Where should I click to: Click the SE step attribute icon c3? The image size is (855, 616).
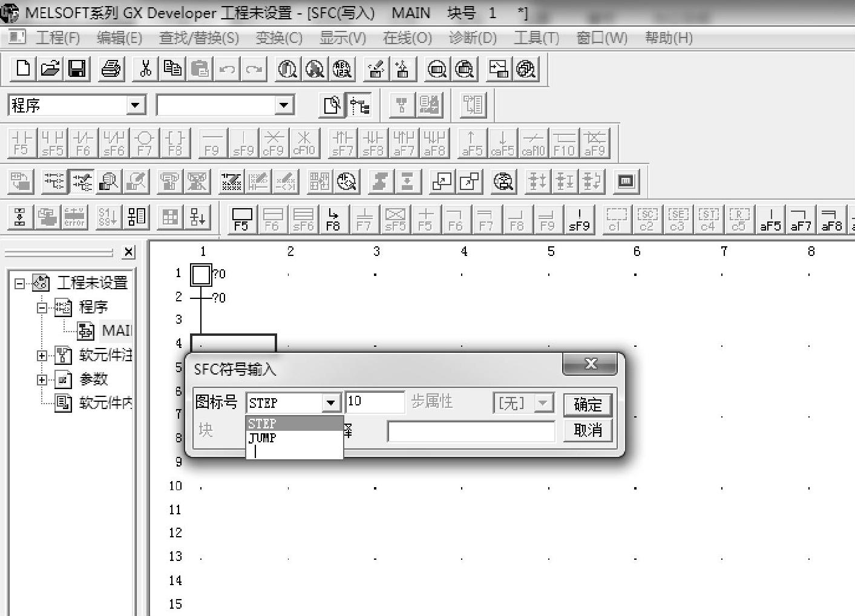tap(678, 219)
